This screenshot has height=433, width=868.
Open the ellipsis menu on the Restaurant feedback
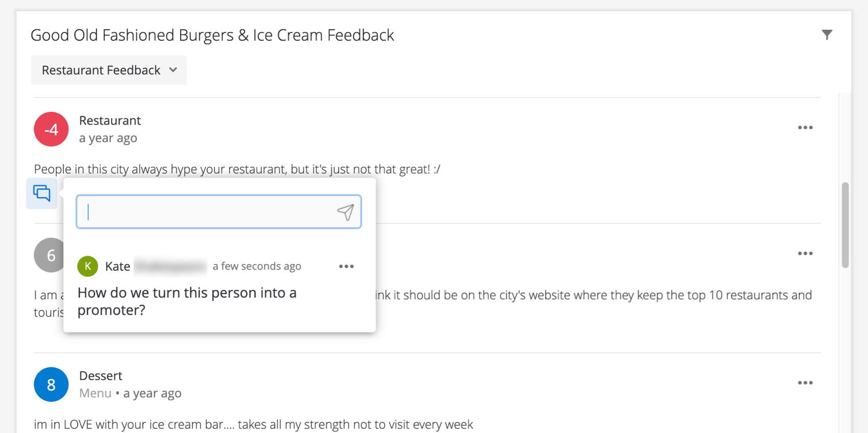click(805, 127)
